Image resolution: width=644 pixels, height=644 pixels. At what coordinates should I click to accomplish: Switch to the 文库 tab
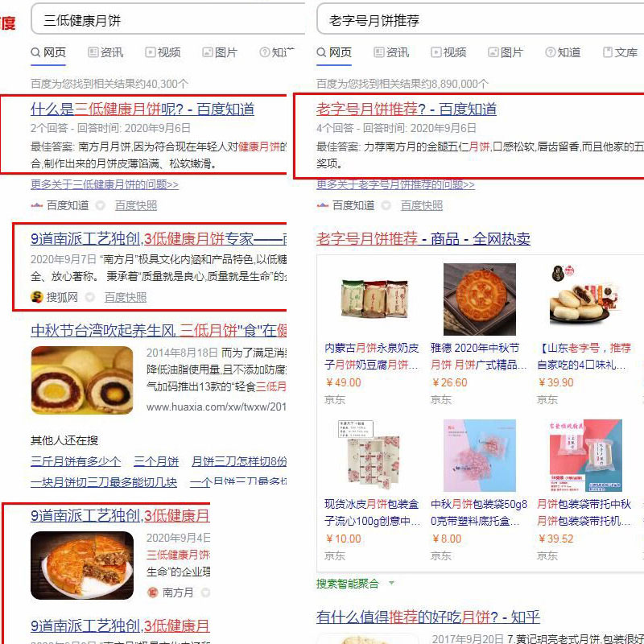coord(620,52)
